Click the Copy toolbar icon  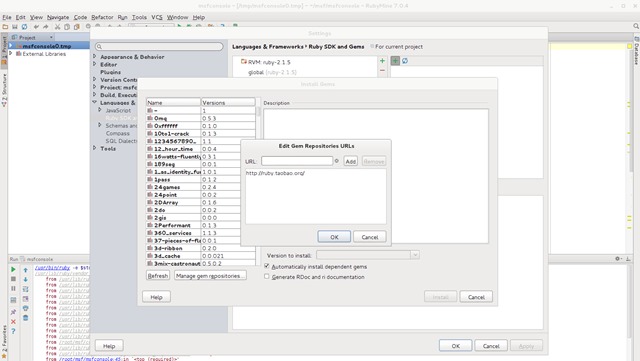(x=67, y=27)
